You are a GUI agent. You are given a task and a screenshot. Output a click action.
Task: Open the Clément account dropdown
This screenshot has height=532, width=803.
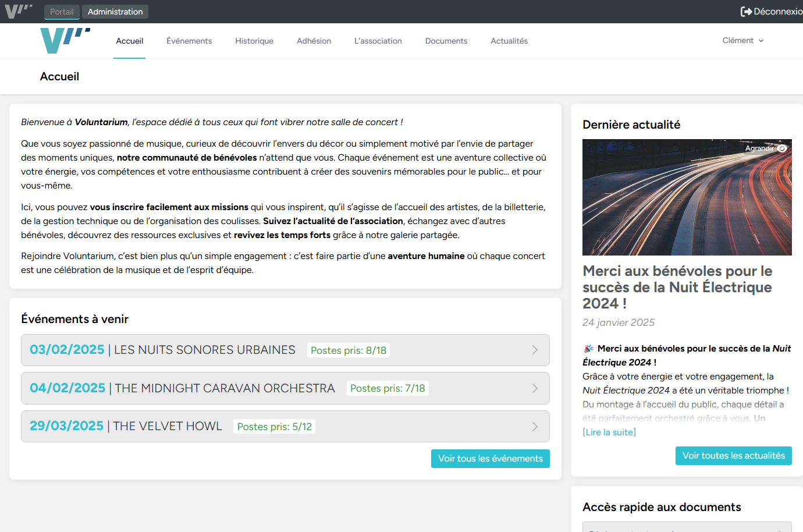[742, 40]
